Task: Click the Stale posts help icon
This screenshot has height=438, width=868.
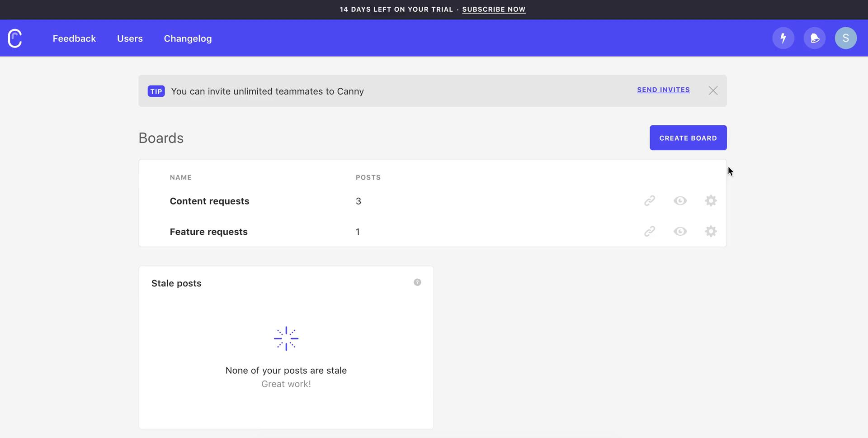Action: 417,282
